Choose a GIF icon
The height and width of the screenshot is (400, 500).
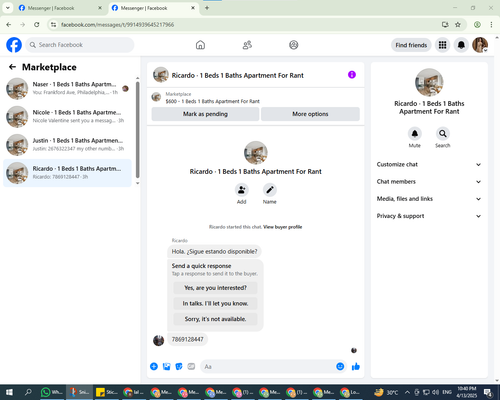click(191, 367)
